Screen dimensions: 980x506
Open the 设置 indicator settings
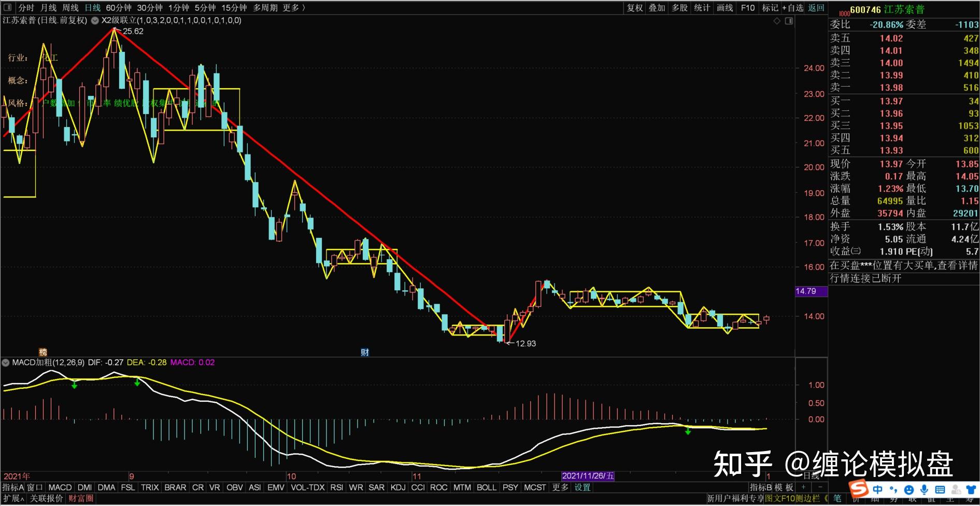583,487
